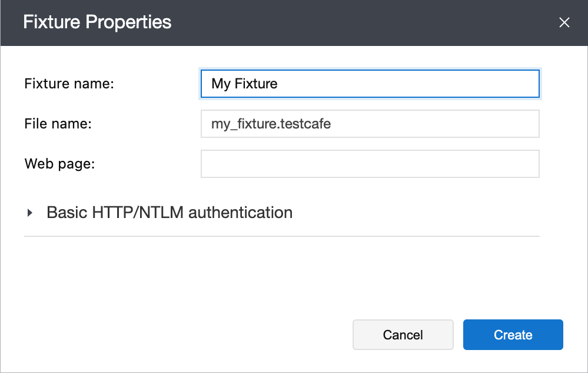Click the Cancel button to discard changes
Viewport: 588px width, 373px height.
[x=403, y=335]
